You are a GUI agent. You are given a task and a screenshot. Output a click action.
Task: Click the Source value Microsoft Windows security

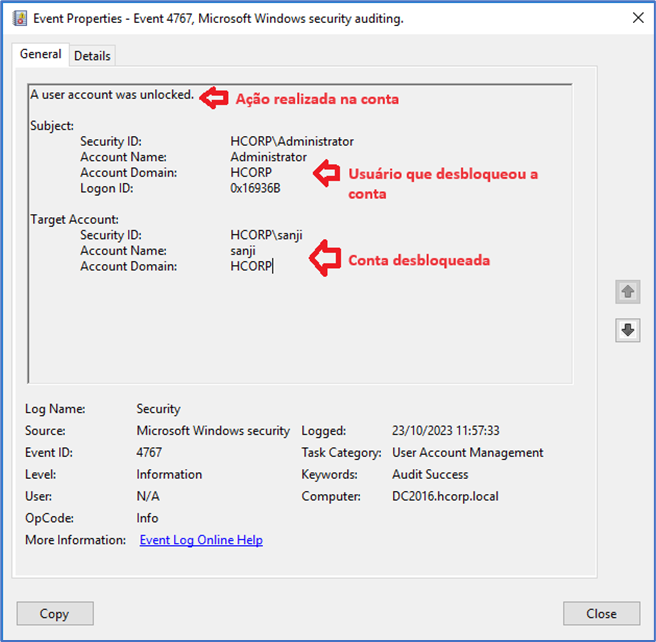(x=213, y=431)
